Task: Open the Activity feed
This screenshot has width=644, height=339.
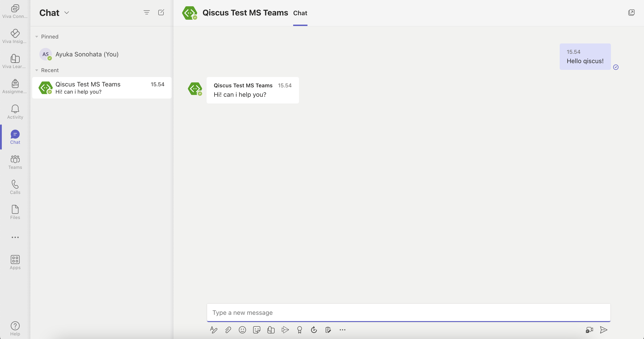Action: point(15,112)
